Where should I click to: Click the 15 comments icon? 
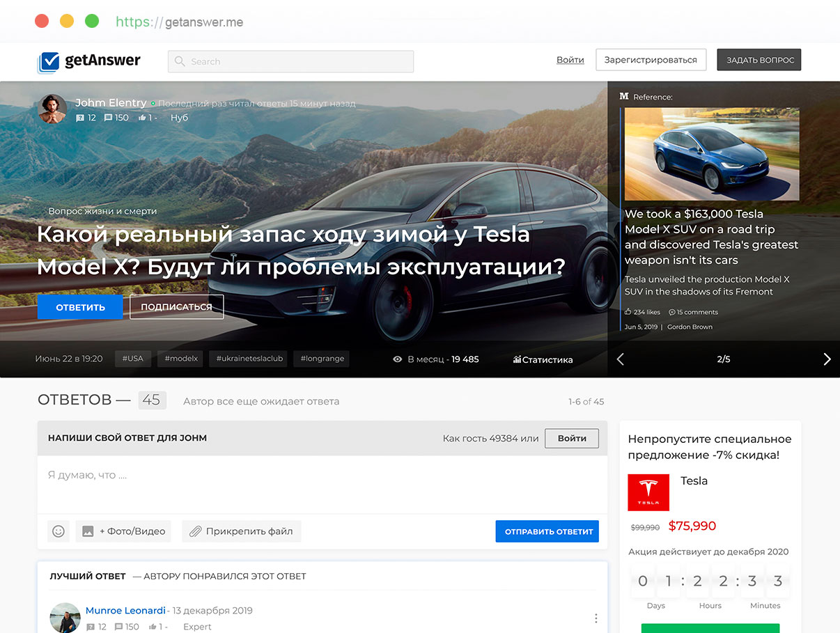pos(672,312)
